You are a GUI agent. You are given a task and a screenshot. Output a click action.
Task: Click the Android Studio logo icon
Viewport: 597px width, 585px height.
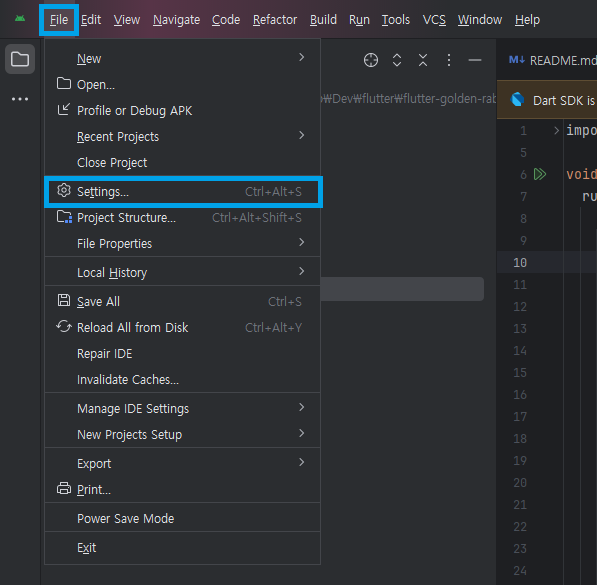coord(20,19)
